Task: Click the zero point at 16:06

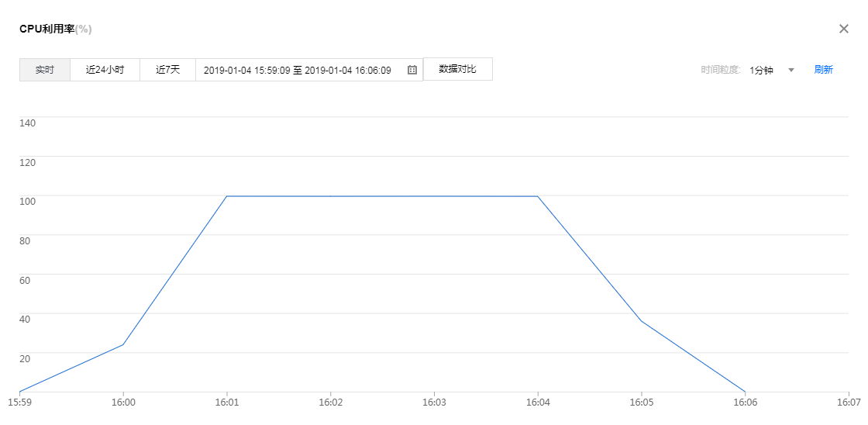Action: [745, 392]
